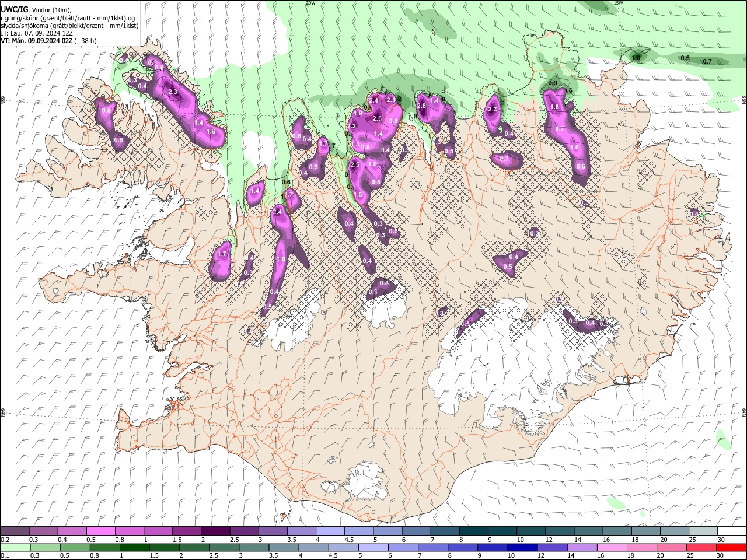747x560 pixels.
Task: Click the '0.1' label under the rain legend row
Action: [x=4, y=556]
